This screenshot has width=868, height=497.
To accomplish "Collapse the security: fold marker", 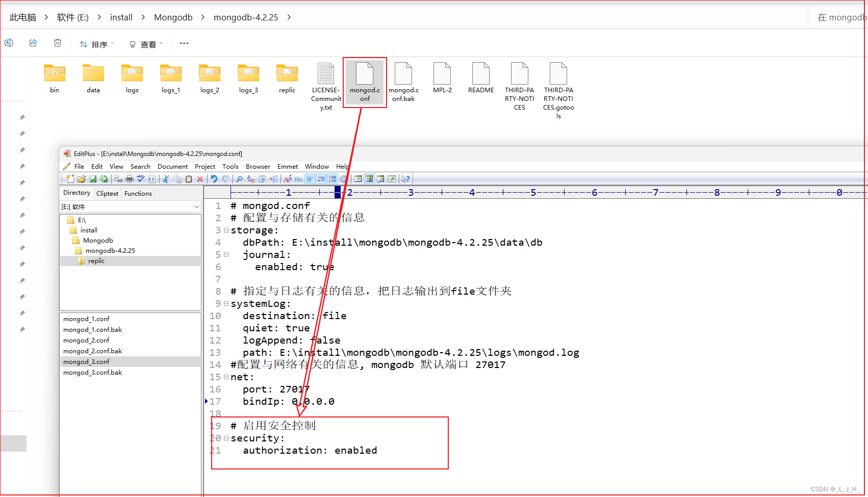I will point(226,438).
